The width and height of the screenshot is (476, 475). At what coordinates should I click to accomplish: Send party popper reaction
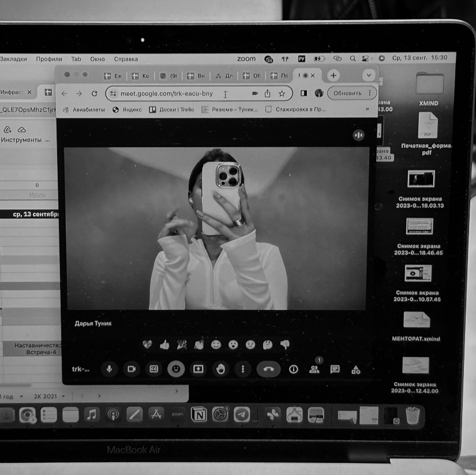coord(182,345)
